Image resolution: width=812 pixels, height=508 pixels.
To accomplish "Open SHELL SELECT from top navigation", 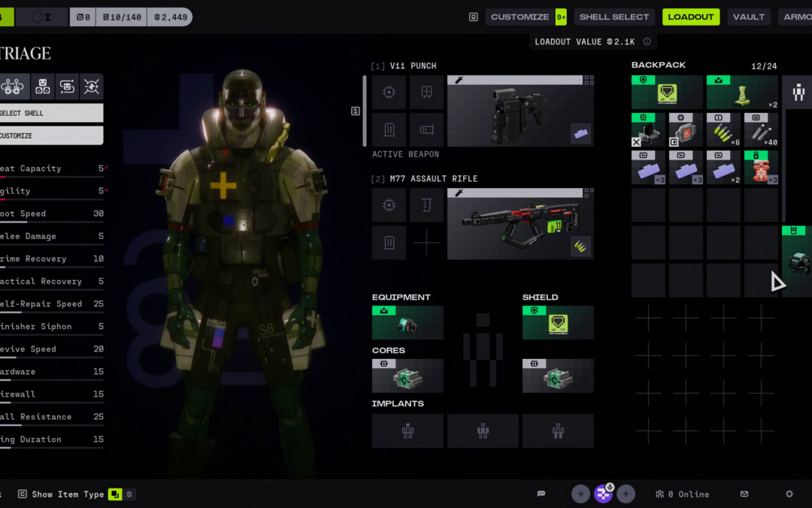I will click(x=614, y=17).
